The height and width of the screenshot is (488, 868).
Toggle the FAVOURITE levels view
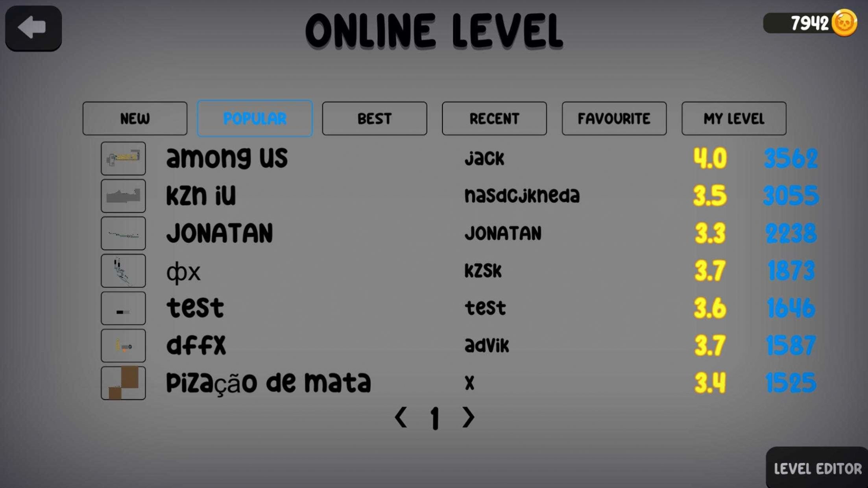coord(613,118)
